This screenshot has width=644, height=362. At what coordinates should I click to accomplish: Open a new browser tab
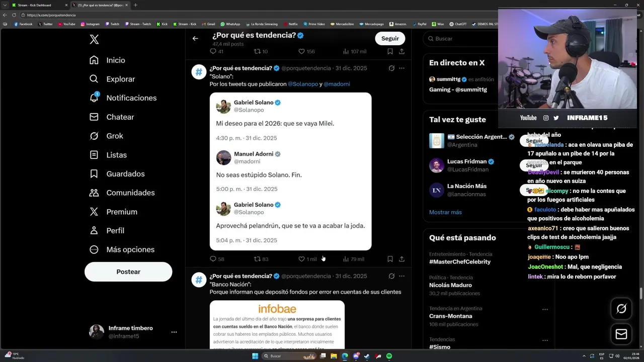(x=135, y=5)
